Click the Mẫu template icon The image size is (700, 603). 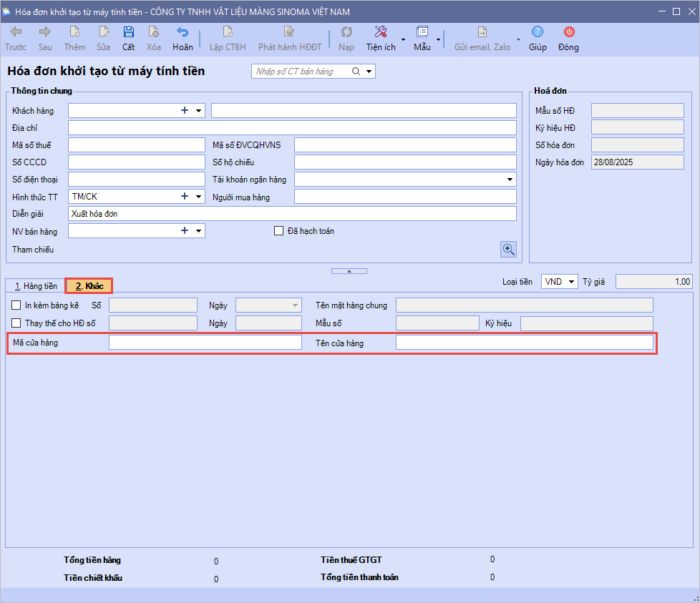pyautogui.click(x=422, y=33)
